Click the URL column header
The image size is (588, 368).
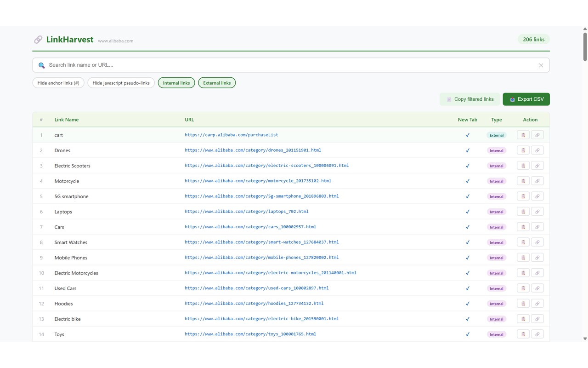[189, 120]
